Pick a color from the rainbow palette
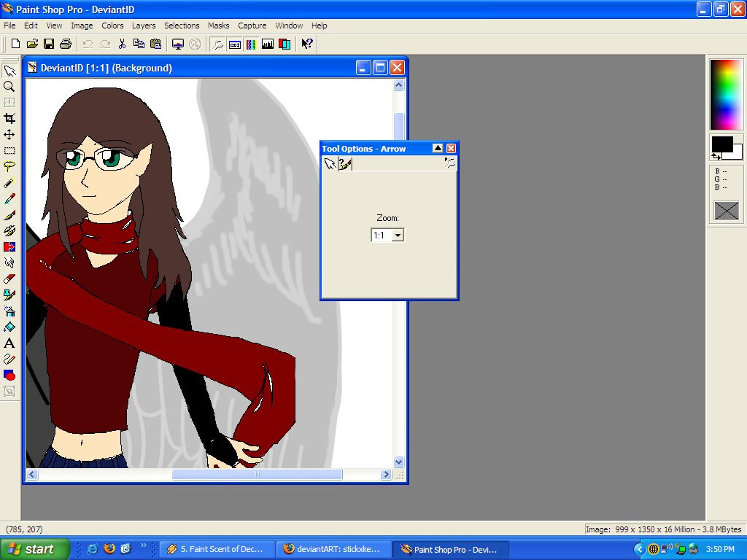Screen dimensions: 747x560 726,94
